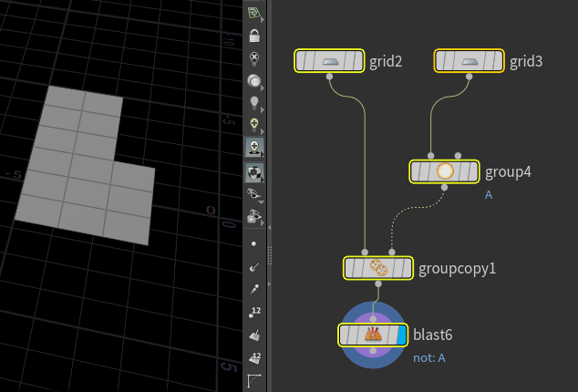Toggle the bypass flag on group4 node
The height and width of the screenshot is (392, 578).
tap(417, 171)
